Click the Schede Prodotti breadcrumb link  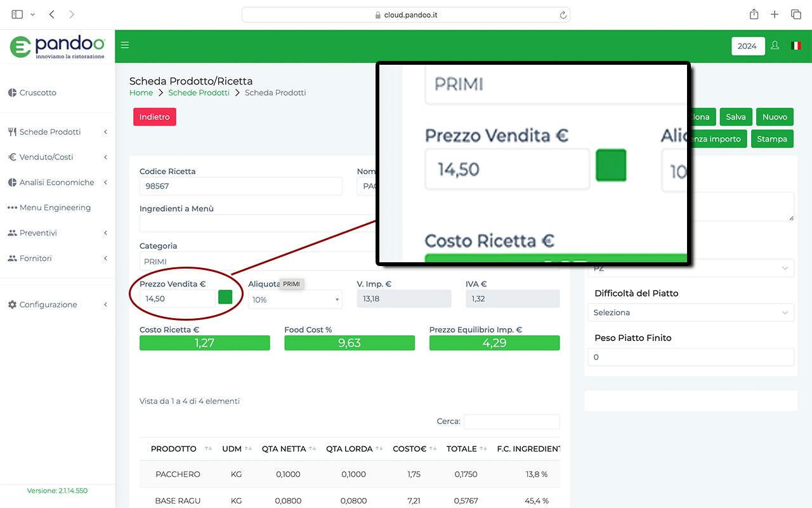point(199,93)
